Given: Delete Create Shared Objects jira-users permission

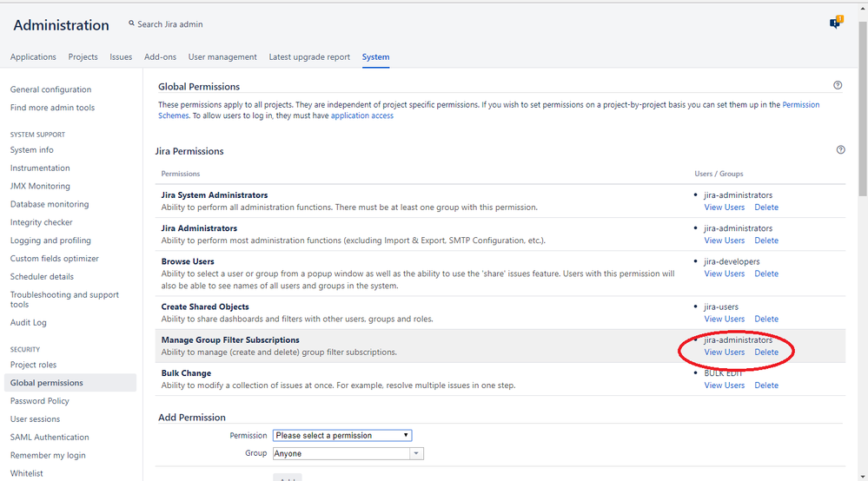Looking at the screenshot, I should (766, 319).
